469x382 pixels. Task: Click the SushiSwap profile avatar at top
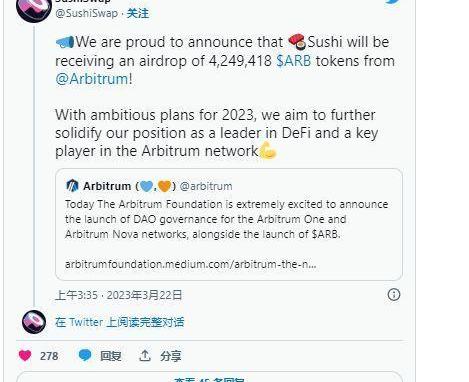pos(33,9)
